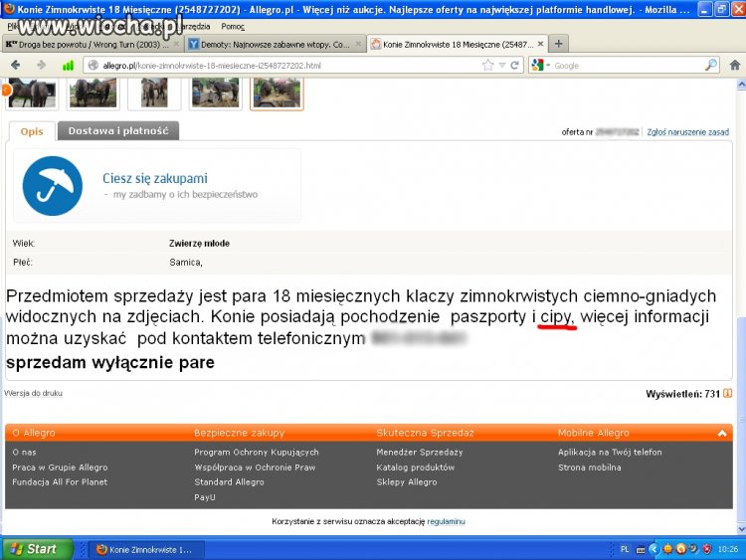Image resolution: width=746 pixels, height=560 pixels.
Task: Open the Opis tab
Action: (32, 131)
